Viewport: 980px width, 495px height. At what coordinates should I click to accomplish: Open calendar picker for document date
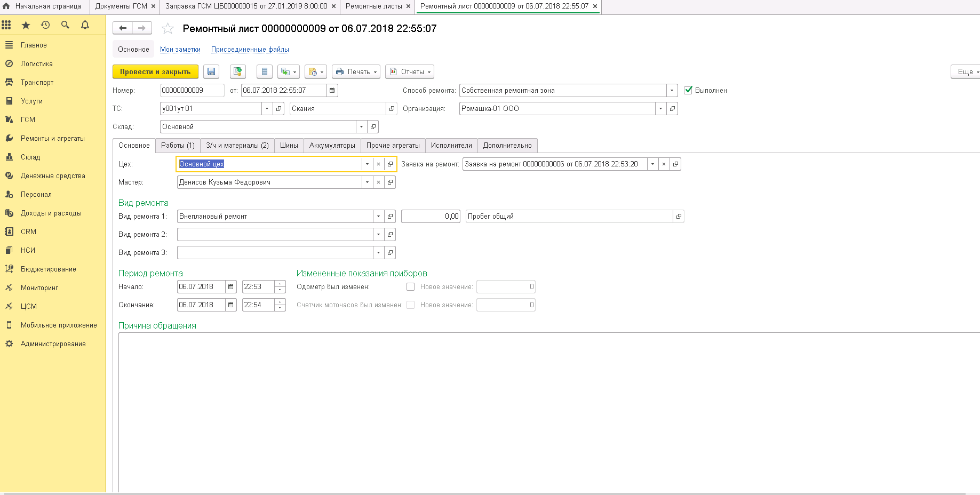(332, 91)
